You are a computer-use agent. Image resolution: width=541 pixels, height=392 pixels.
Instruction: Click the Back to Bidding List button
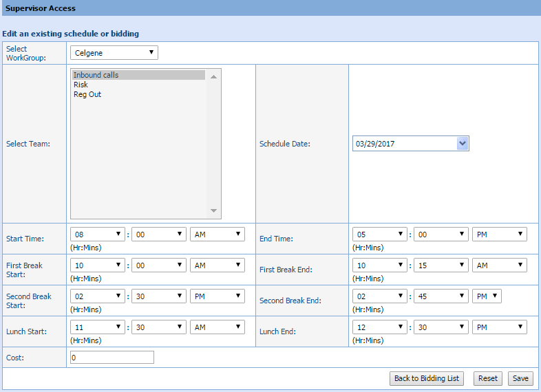[427, 378]
